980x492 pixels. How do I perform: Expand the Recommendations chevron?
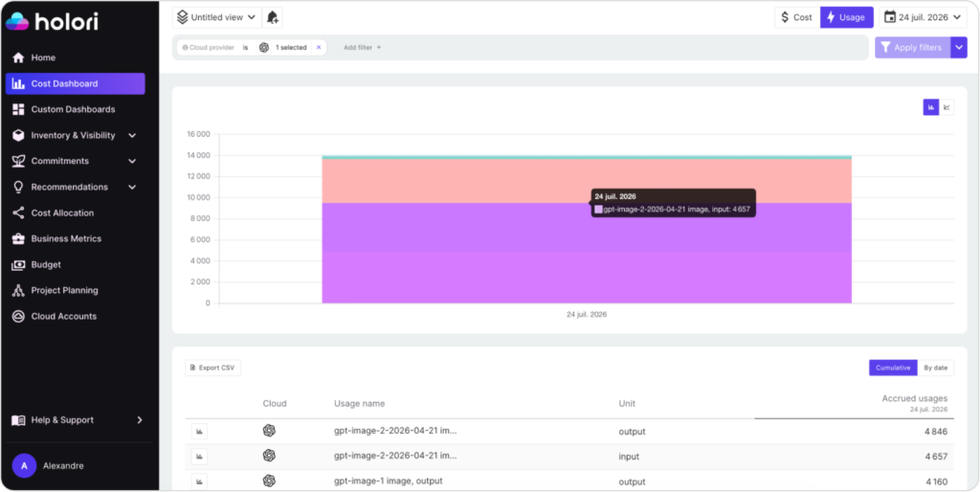click(132, 187)
